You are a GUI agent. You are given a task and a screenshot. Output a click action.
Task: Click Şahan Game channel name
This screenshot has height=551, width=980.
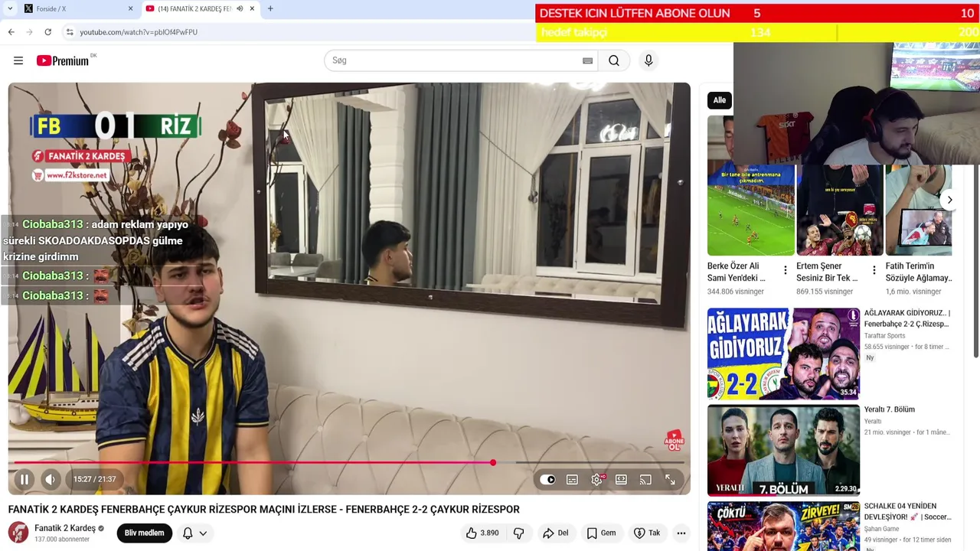point(881,529)
